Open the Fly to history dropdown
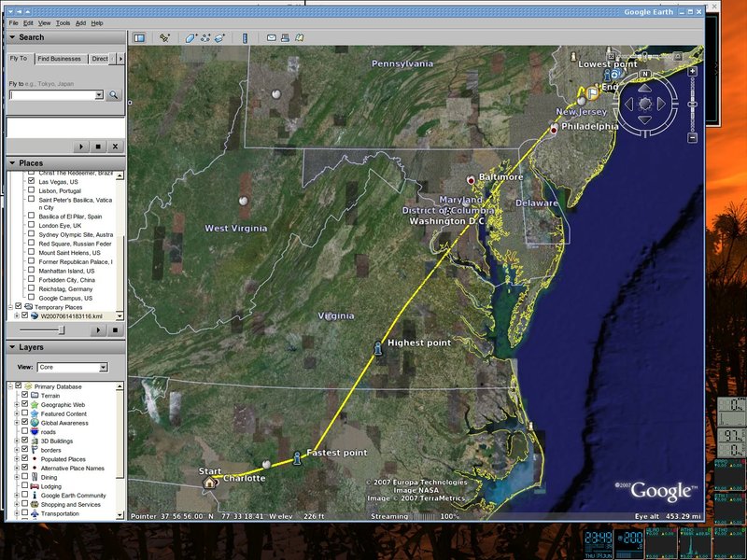This screenshot has height=560, width=747. 99,95
